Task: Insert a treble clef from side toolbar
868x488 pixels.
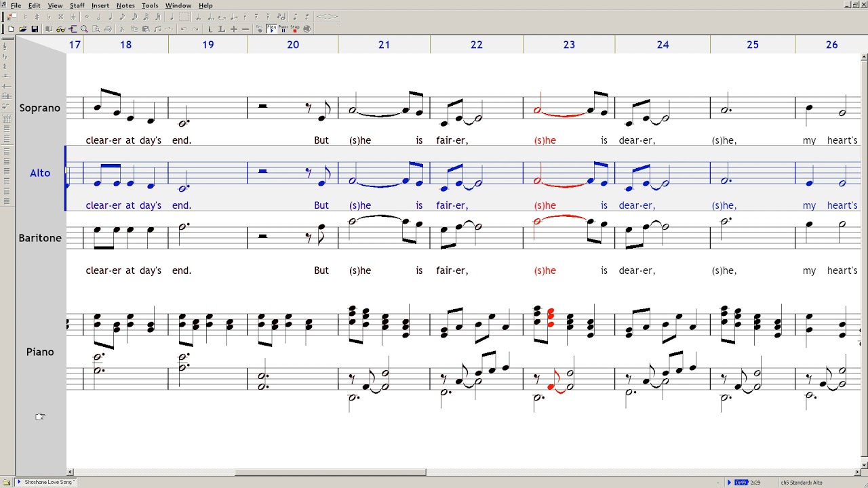Action: point(5,46)
